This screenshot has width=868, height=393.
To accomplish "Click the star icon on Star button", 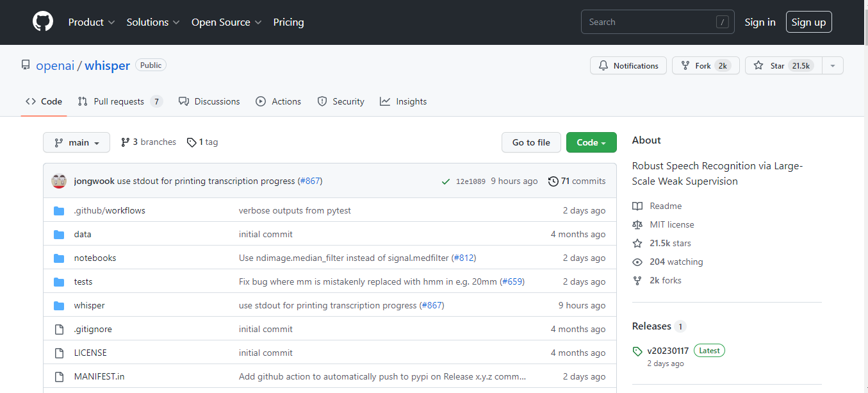I will pyautogui.click(x=758, y=65).
